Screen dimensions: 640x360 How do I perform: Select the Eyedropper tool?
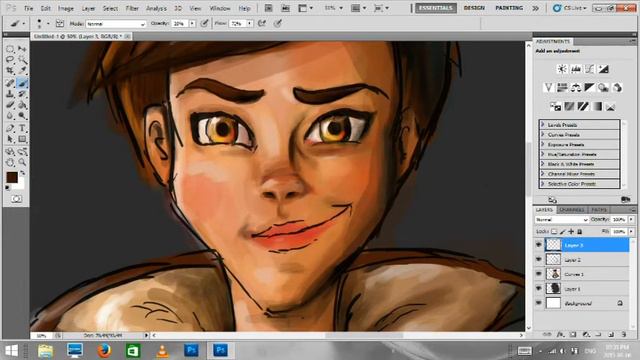(x=22, y=71)
